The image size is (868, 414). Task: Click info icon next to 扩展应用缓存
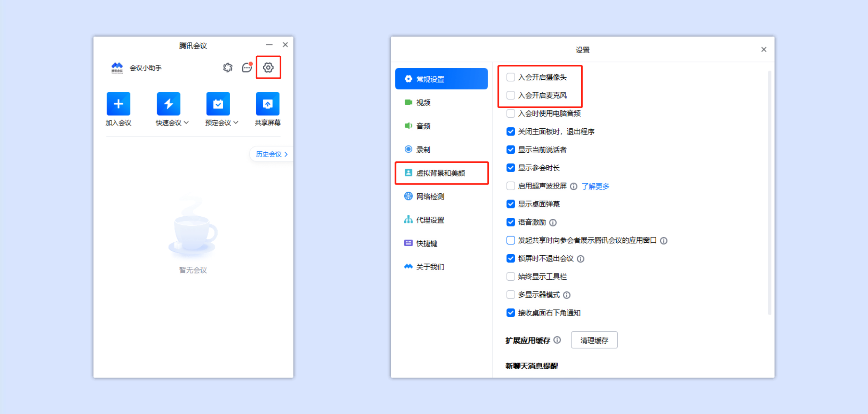point(557,340)
